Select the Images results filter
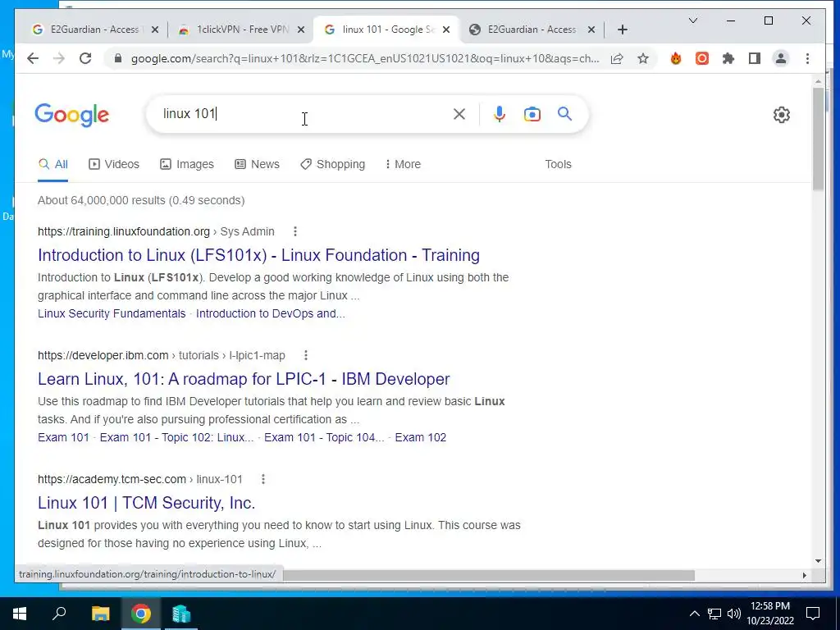The image size is (840, 630). pos(187,164)
